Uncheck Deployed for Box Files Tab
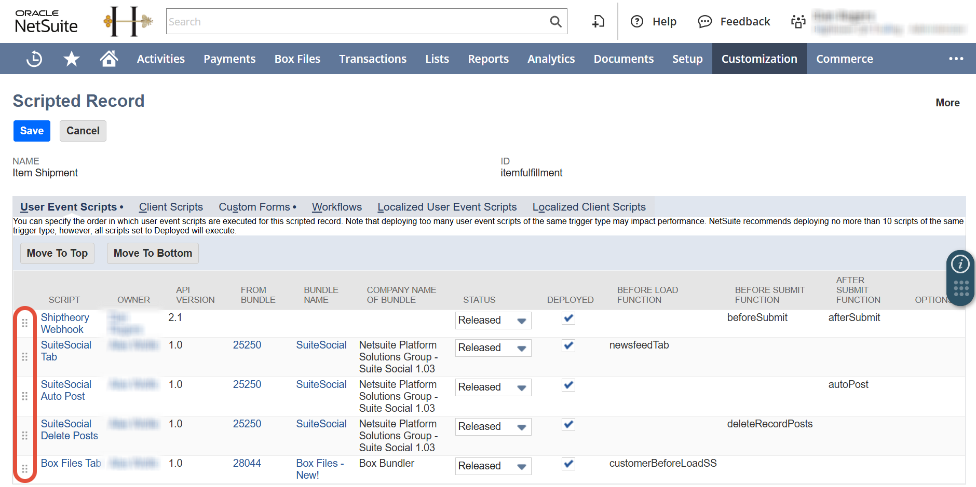Screen dimensions: 976x487 [568, 464]
